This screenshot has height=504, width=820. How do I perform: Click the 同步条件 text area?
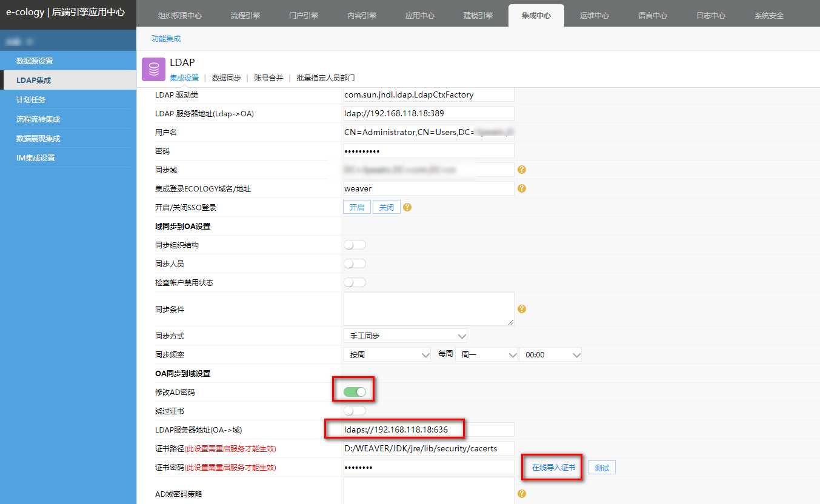pos(428,309)
